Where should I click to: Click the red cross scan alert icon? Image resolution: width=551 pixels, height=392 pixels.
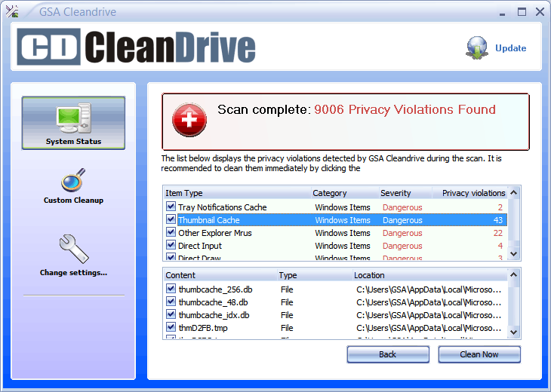coord(189,120)
